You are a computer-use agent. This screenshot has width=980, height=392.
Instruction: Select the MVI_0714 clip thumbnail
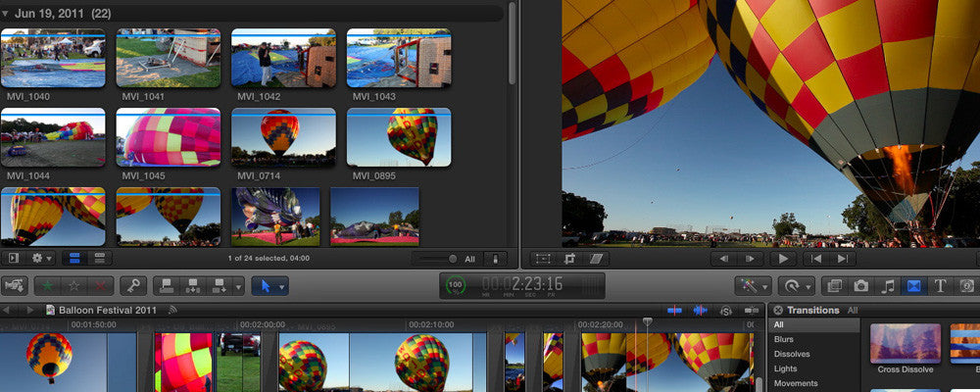pos(283,137)
